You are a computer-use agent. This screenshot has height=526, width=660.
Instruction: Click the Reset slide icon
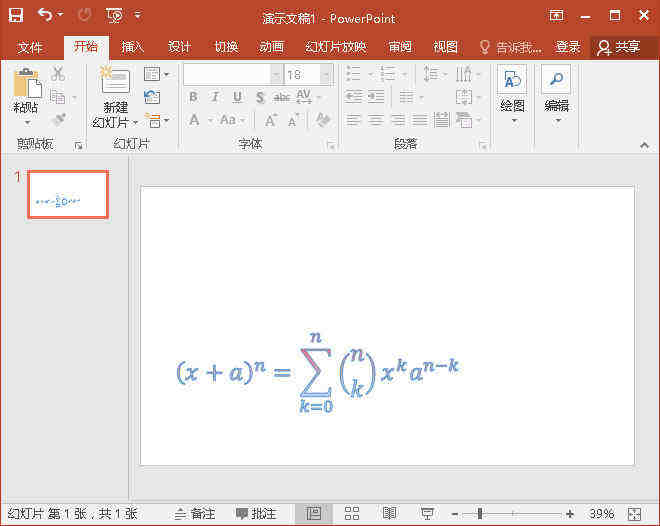(152, 97)
